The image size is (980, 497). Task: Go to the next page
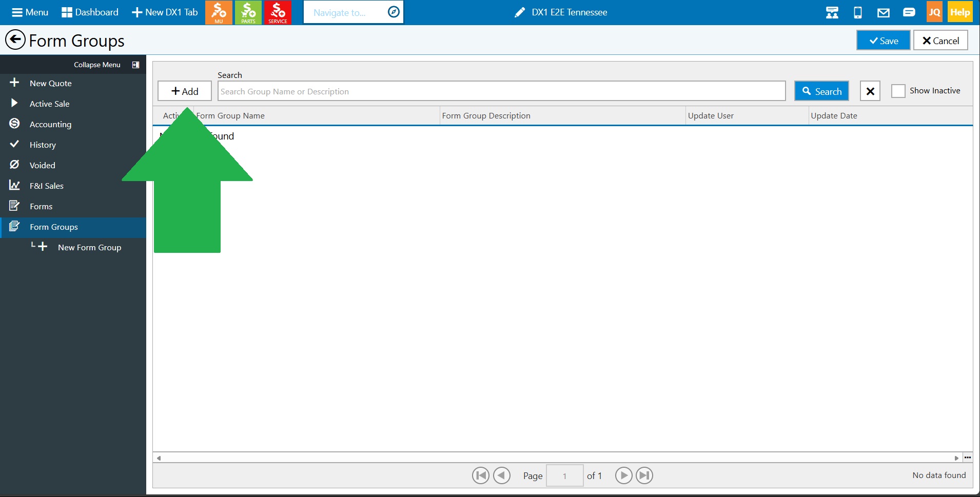624,475
